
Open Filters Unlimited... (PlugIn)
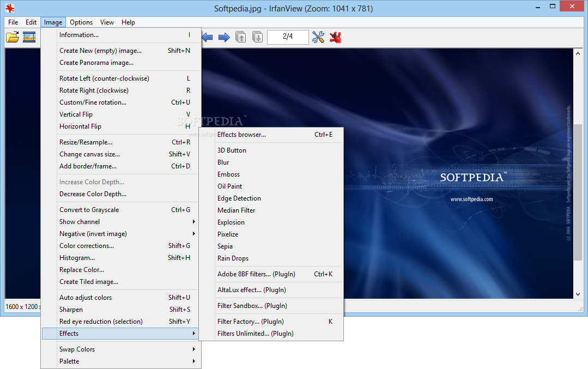271,334
